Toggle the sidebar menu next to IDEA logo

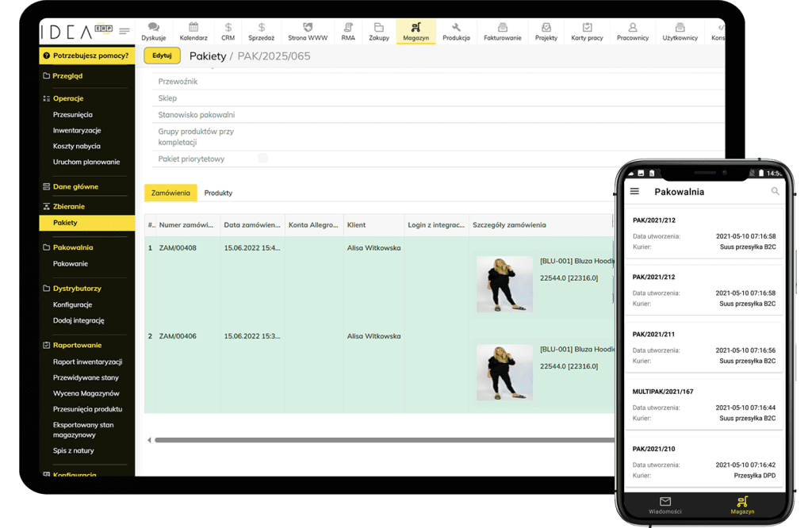(124, 32)
